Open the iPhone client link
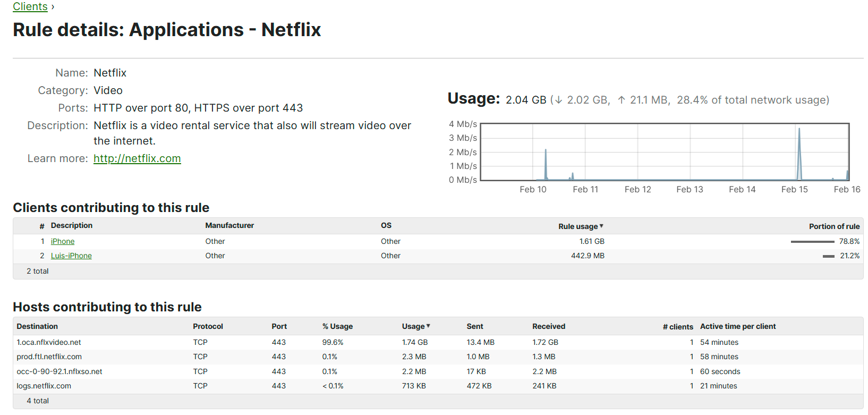This screenshot has height=415, width=868. (63, 241)
